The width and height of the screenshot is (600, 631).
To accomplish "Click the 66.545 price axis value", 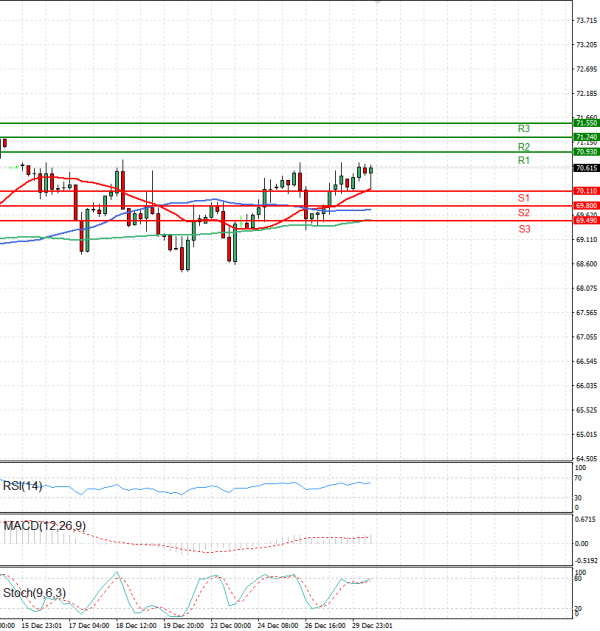I will point(586,361).
